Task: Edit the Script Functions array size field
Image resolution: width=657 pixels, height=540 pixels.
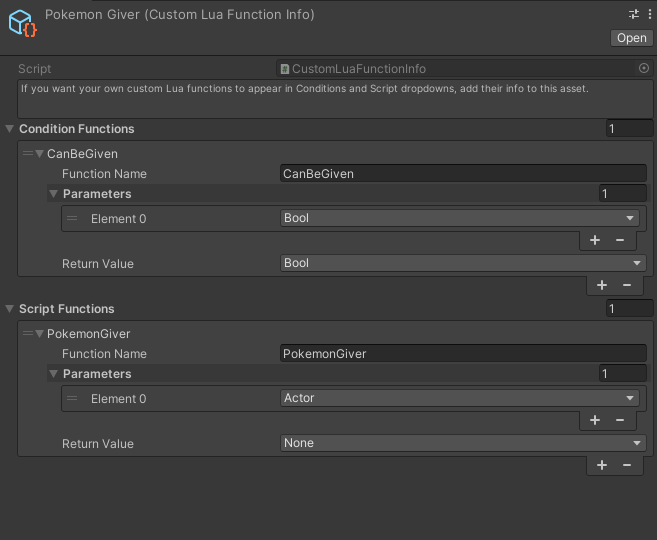Action: (629, 309)
